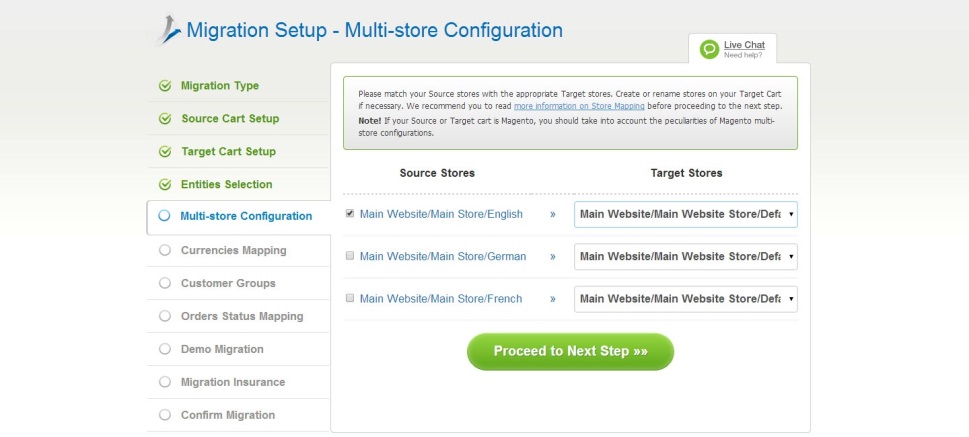Click the double arrow next to German store
The image size is (969, 437).
coord(552,257)
